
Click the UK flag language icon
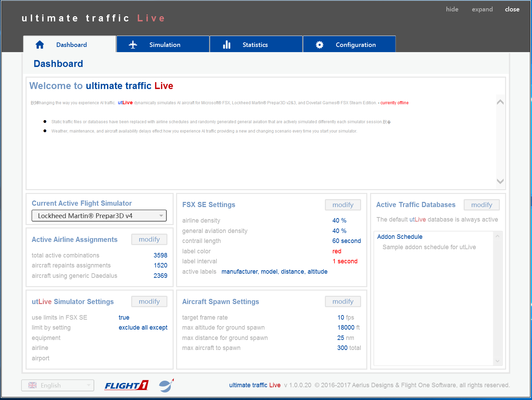click(x=32, y=386)
